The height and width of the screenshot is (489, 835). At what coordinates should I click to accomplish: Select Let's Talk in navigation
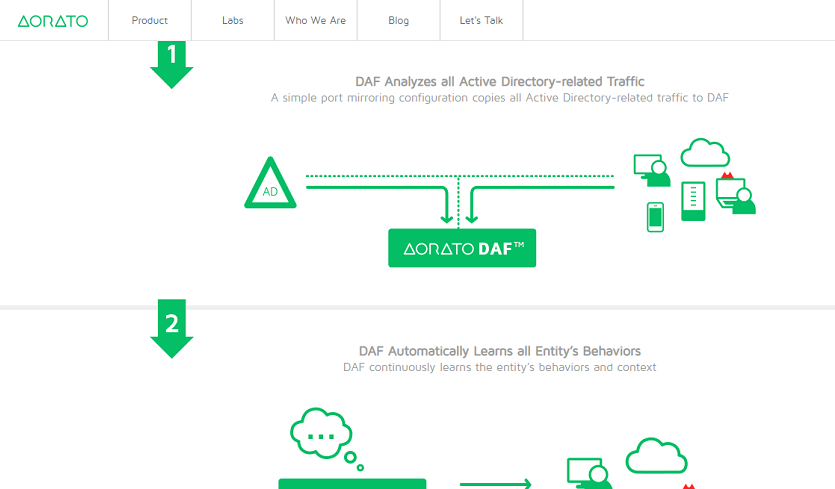481,20
